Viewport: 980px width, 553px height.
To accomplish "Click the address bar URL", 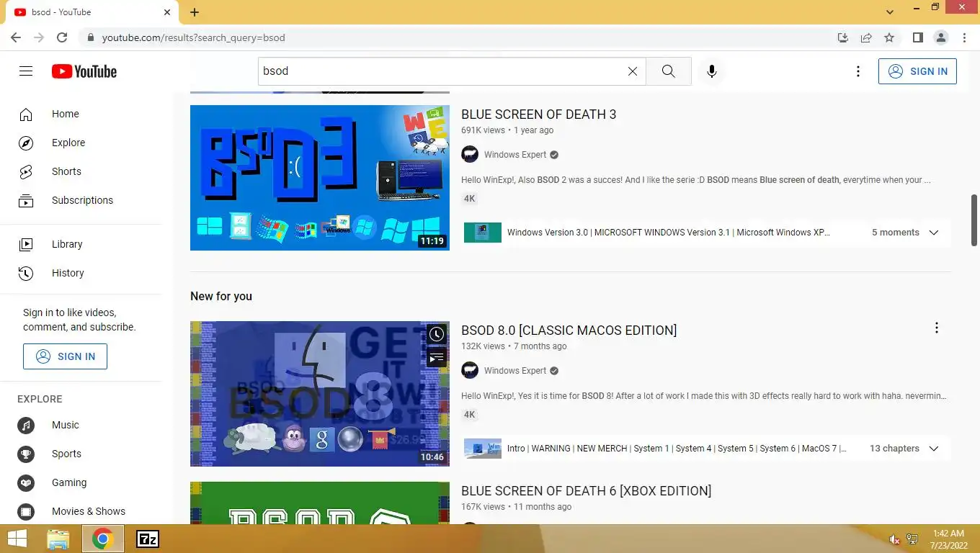I will pyautogui.click(x=193, y=37).
